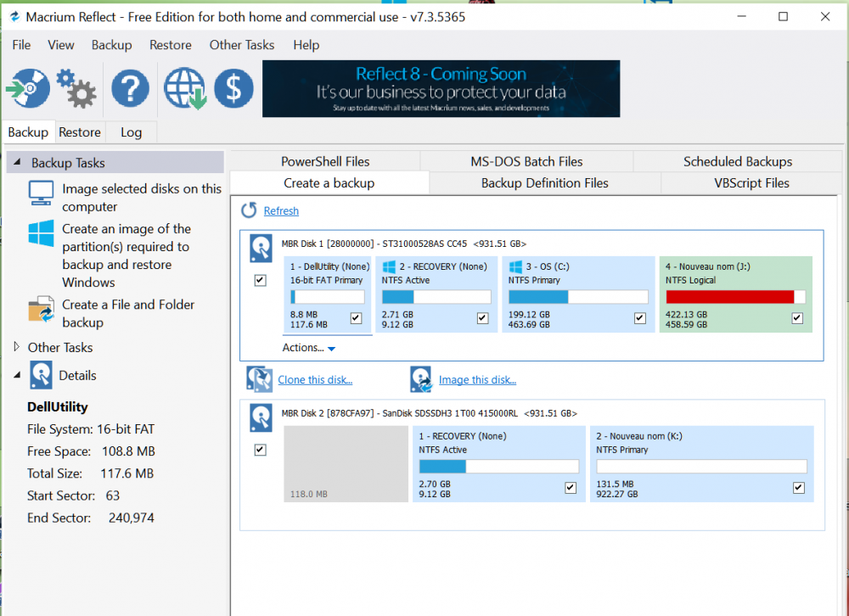
Task: Open settings via the gears icon
Action: click(77, 88)
